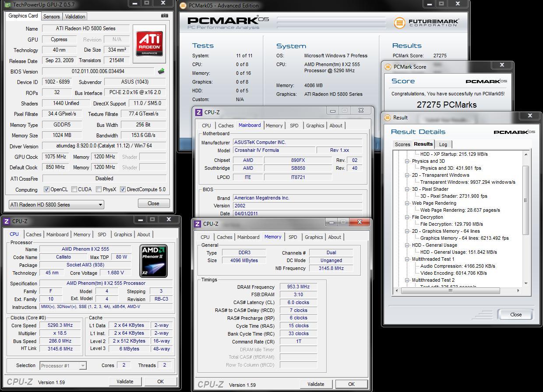Screen dimensions: 543x392
Task: Click the Z icon of the CPU-Z Memory window
Action: [198, 224]
